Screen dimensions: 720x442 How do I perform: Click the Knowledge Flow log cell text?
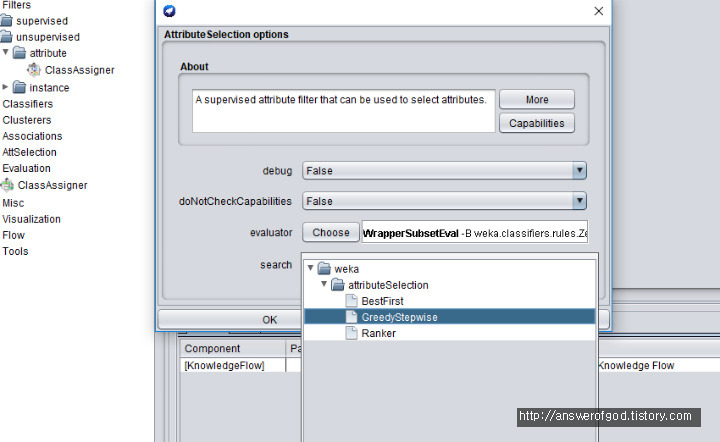pyautogui.click(x=636, y=365)
